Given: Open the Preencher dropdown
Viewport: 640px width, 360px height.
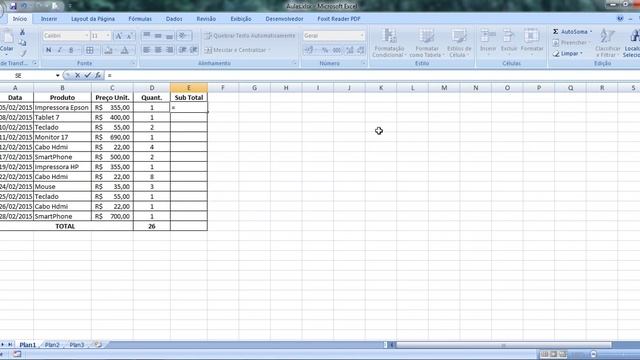Looking at the screenshot, I should point(571,42).
